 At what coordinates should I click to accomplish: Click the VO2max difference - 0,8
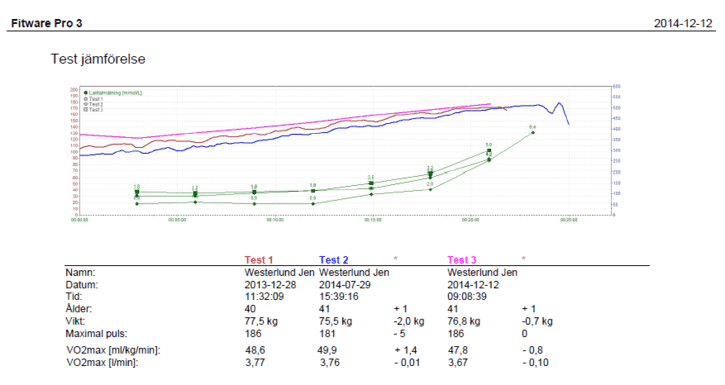(x=533, y=350)
